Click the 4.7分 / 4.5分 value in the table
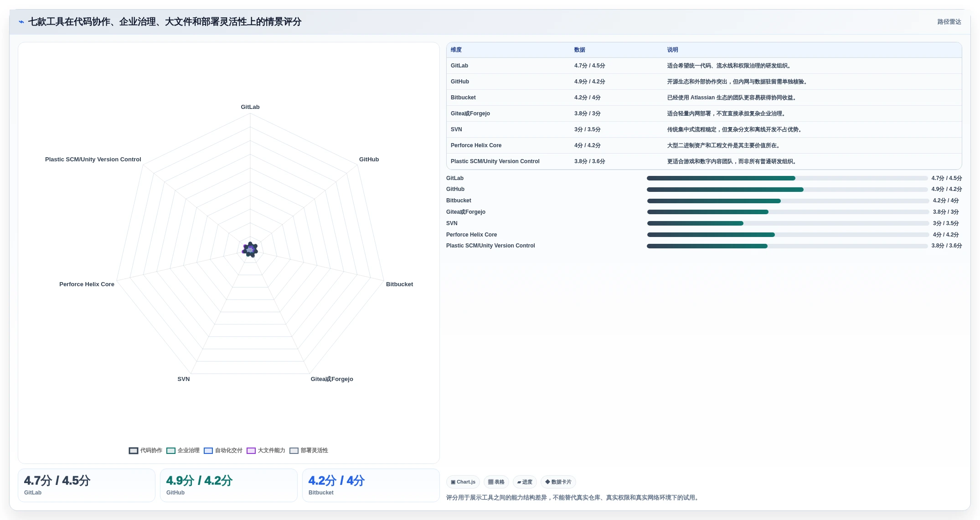This screenshot has height=520, width=980. point(589,66)
